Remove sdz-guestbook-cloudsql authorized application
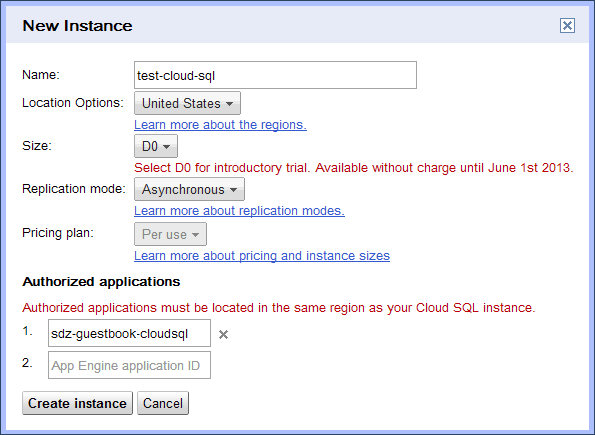This screenshot has height=435, width=595. tap(224, 334)
